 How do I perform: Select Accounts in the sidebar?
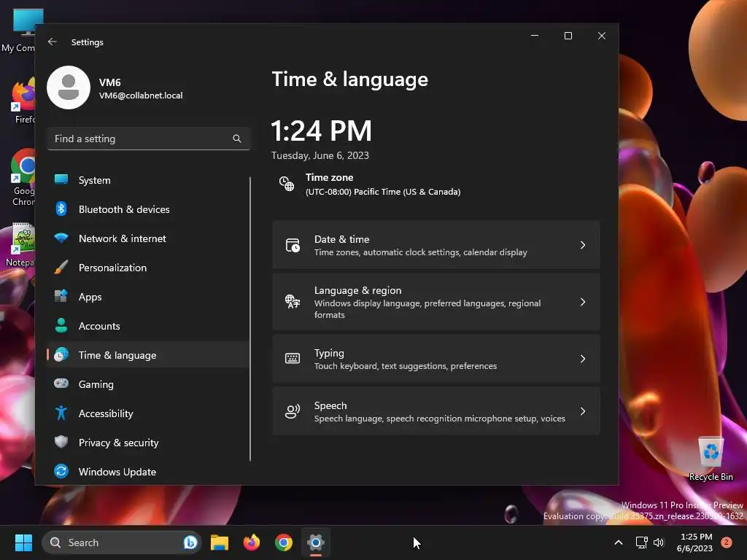[147, 326]
